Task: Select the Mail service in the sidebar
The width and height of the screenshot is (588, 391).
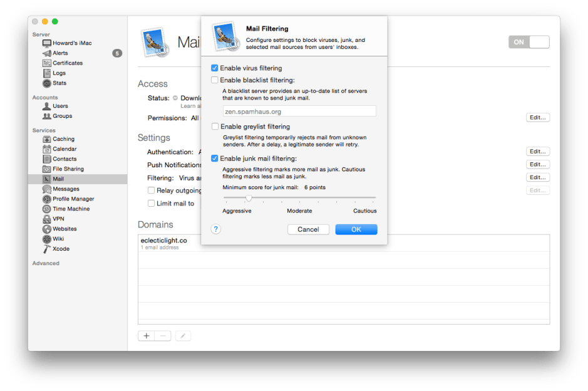Action: [x=60, y=179]
